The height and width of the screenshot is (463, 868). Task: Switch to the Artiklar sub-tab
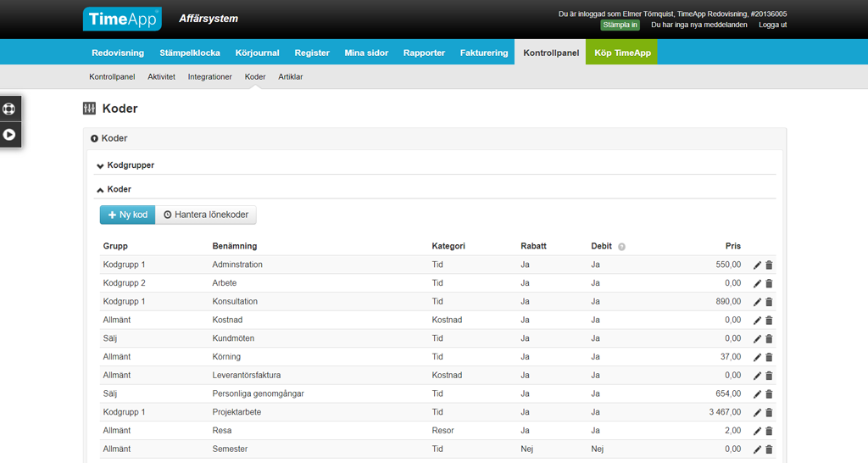290,77
